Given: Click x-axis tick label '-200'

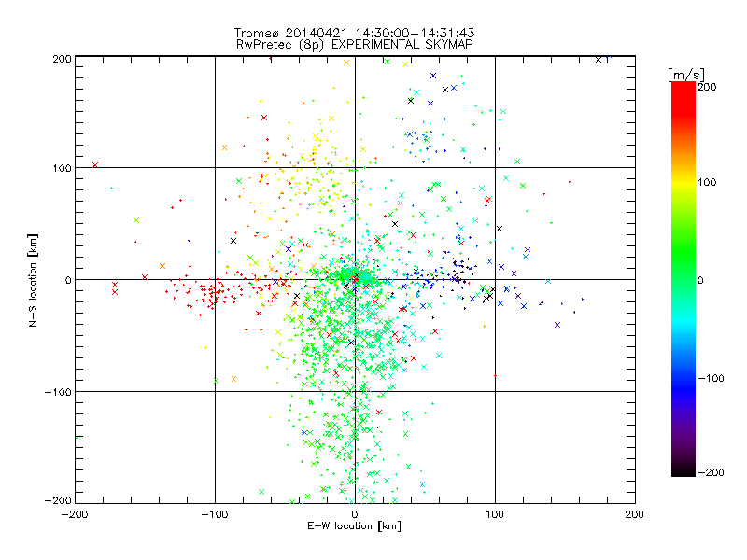Looking at the screenshot, I should coord(75,514).
